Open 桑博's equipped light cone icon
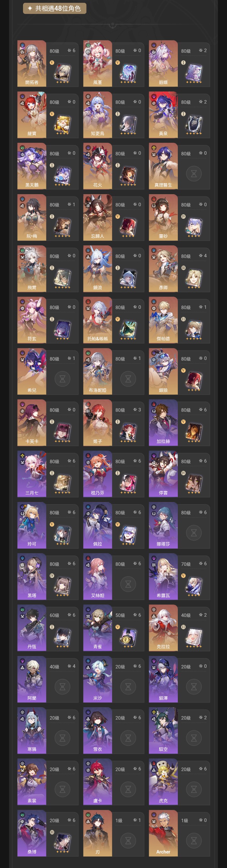Viewport: 227px width, 868px height. coord(62,843)
